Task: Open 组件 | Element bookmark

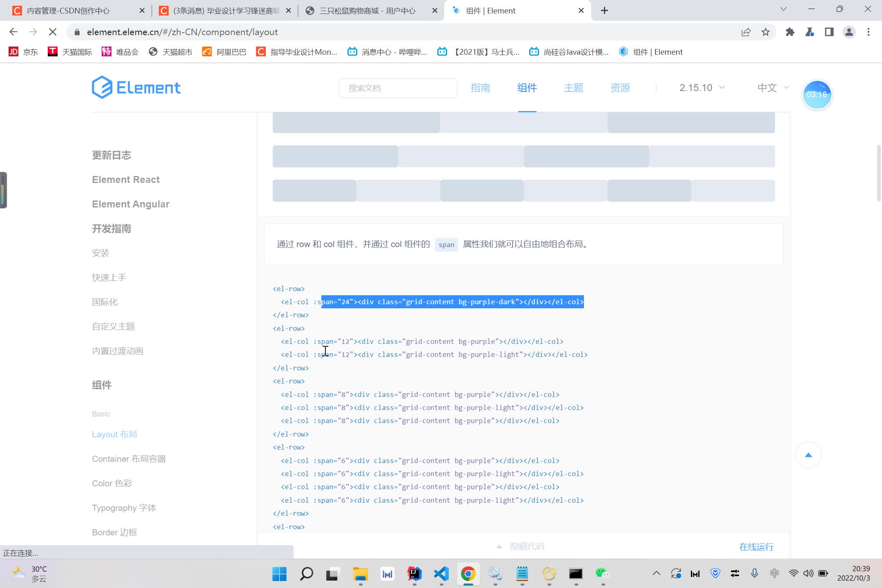Action: coord(650,52)
